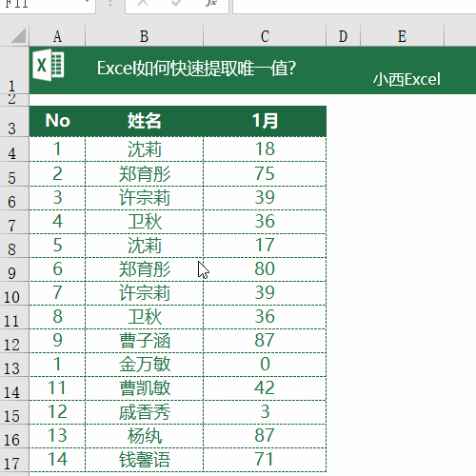Select row 1 header

point(14,69)
